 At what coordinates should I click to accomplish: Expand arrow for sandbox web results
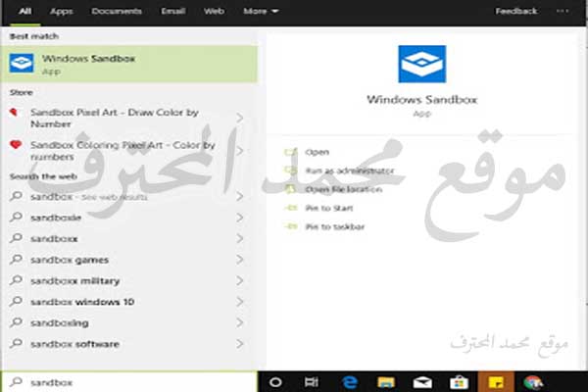pos(240,197)
